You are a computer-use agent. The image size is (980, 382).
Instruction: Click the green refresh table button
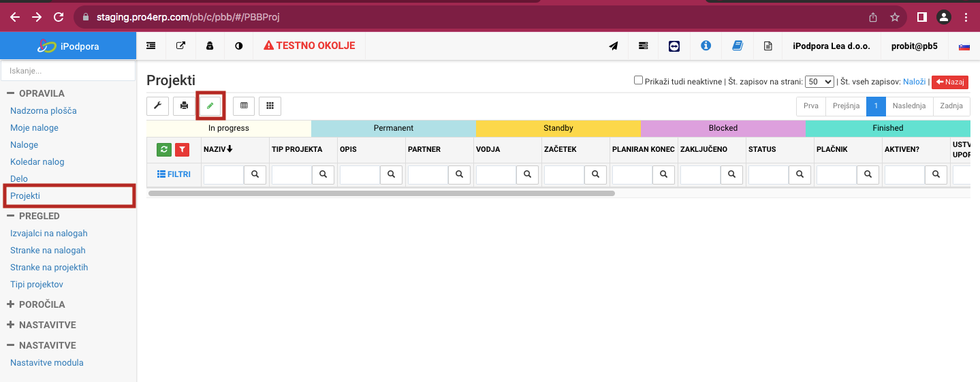tap(164, 149)
